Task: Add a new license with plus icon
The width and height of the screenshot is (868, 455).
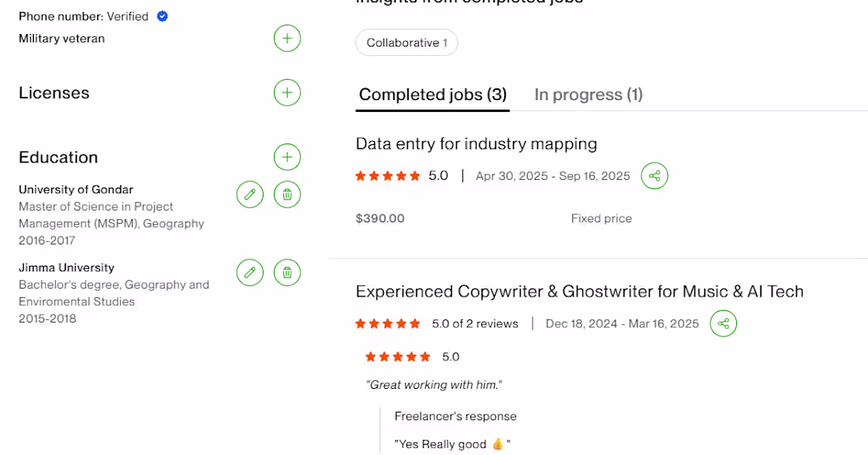Action: tap(286, 92)
